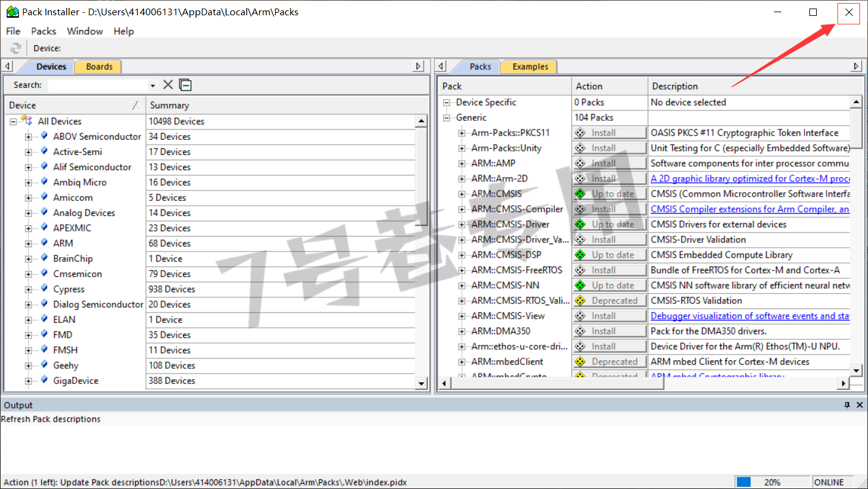Click the ARM::CMSIS-Driver green diamond icon

[x=580, y=224]
